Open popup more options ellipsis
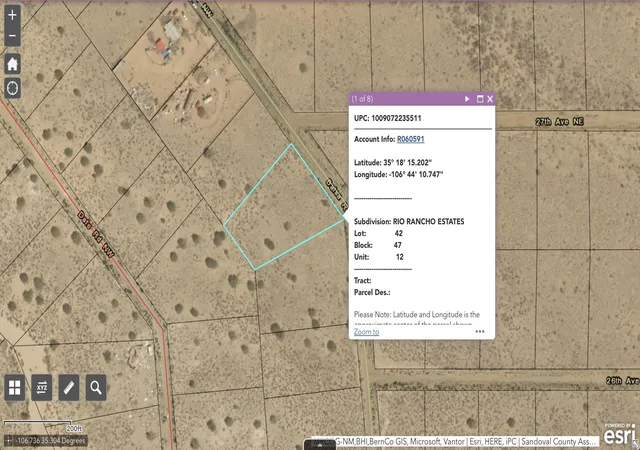 [480, 332]
